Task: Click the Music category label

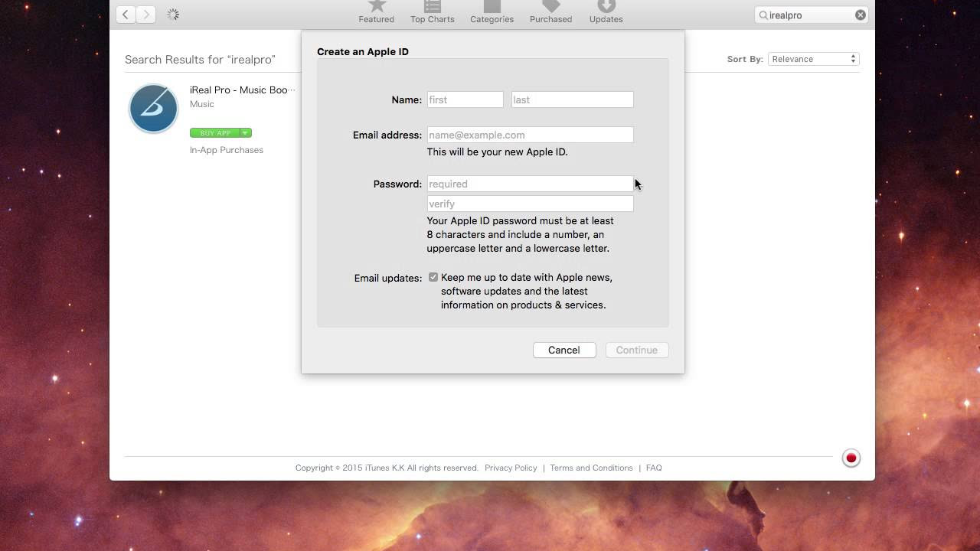Action: point(202,104)
